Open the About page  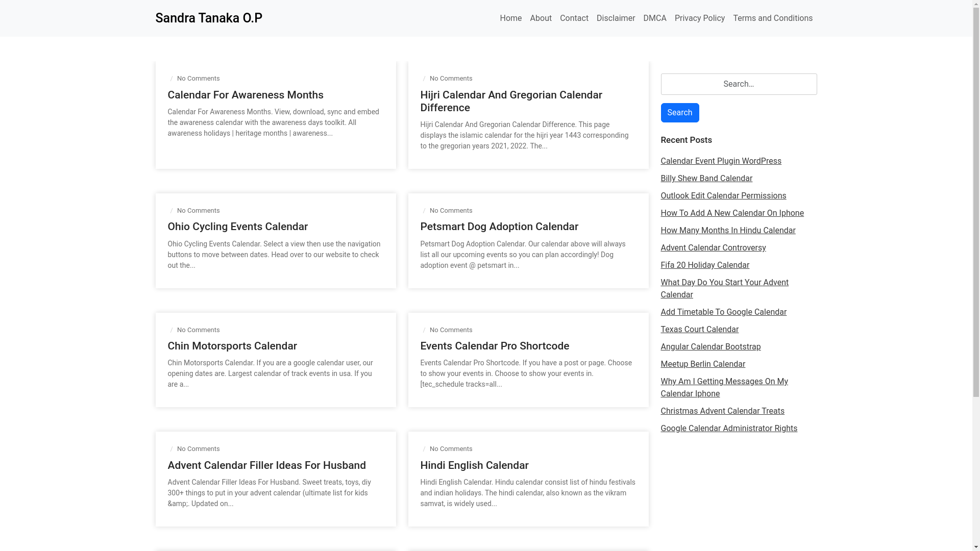[x=541, y=18]
